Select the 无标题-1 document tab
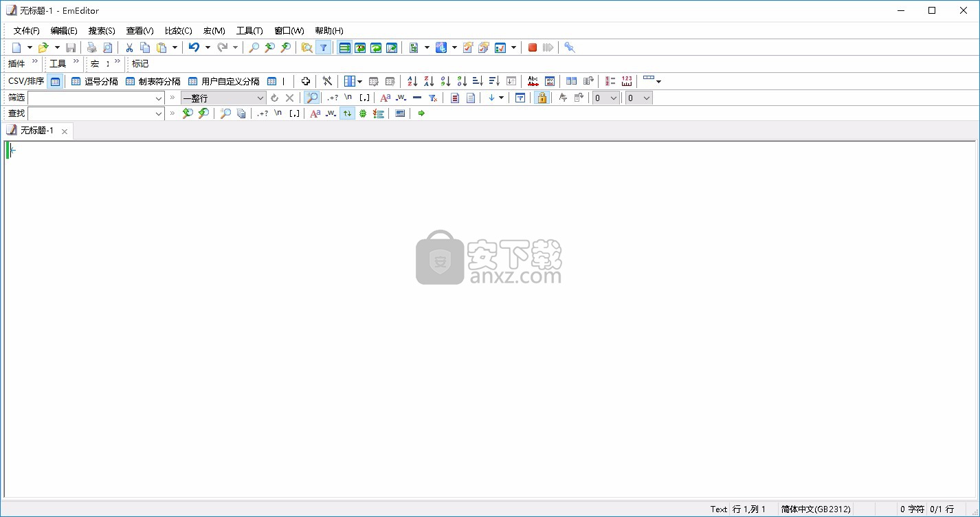 pos(37,131)
